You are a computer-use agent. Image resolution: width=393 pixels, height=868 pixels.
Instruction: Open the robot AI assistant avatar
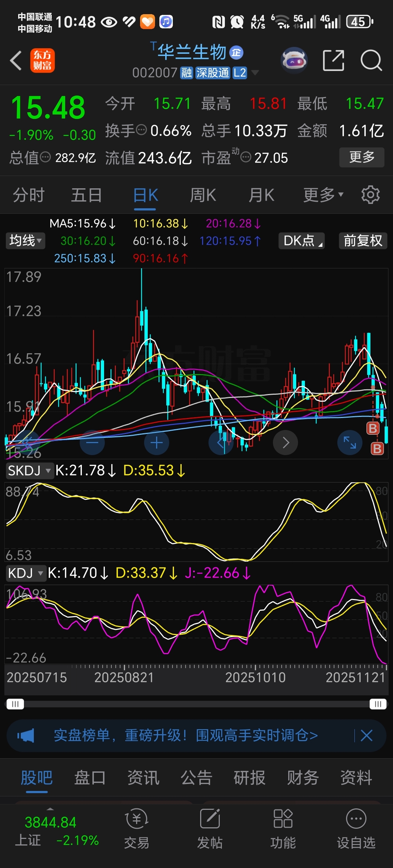[x=294, y=60]
